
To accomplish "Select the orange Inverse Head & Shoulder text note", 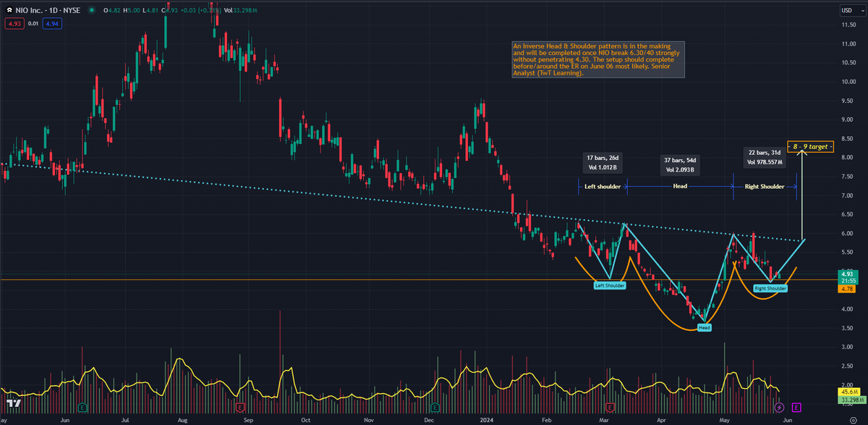I will 597,59.
